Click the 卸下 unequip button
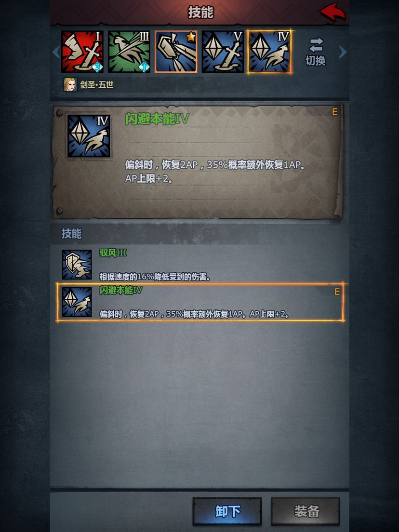 227,511
